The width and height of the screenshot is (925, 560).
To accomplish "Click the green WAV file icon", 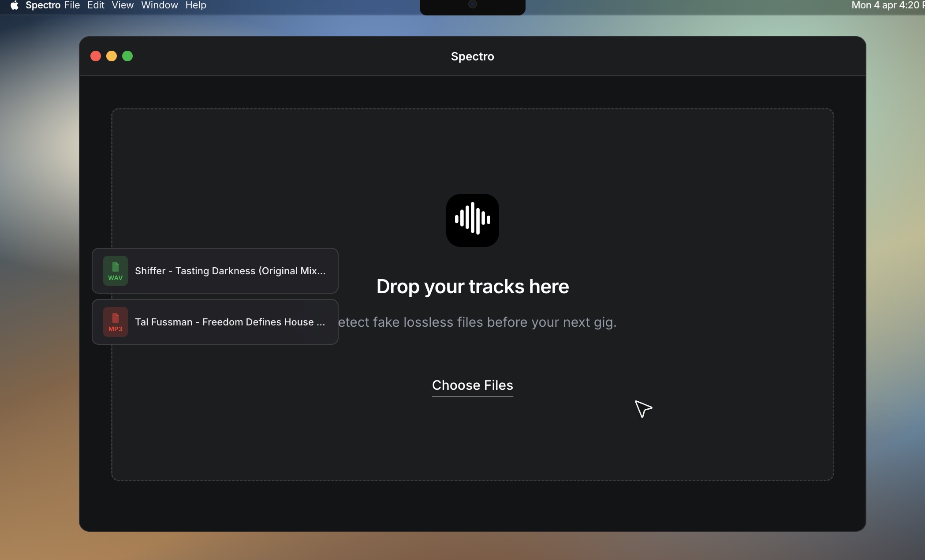I will point(116,271).
